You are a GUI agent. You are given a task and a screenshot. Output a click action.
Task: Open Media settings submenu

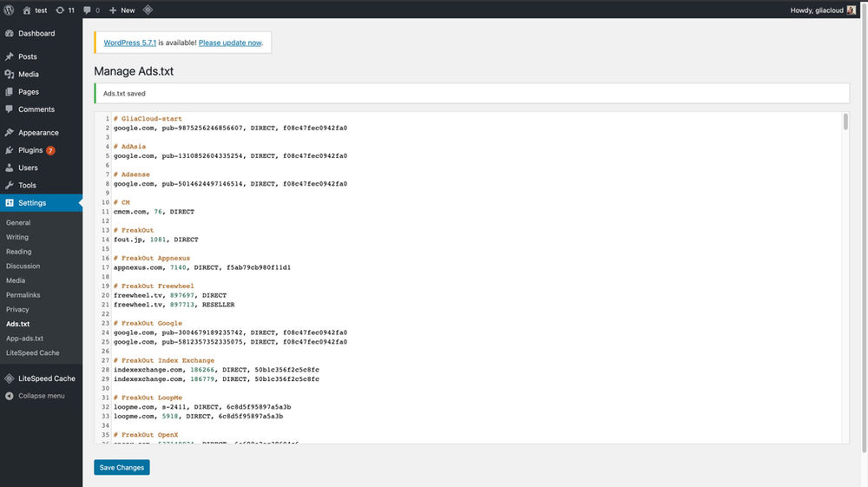click(16, 280)
